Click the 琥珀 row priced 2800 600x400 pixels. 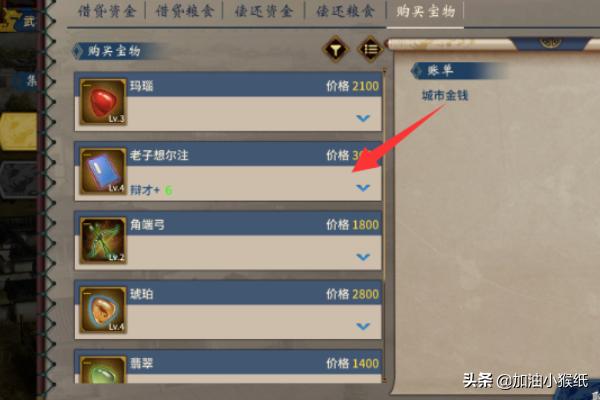(228, 310)
